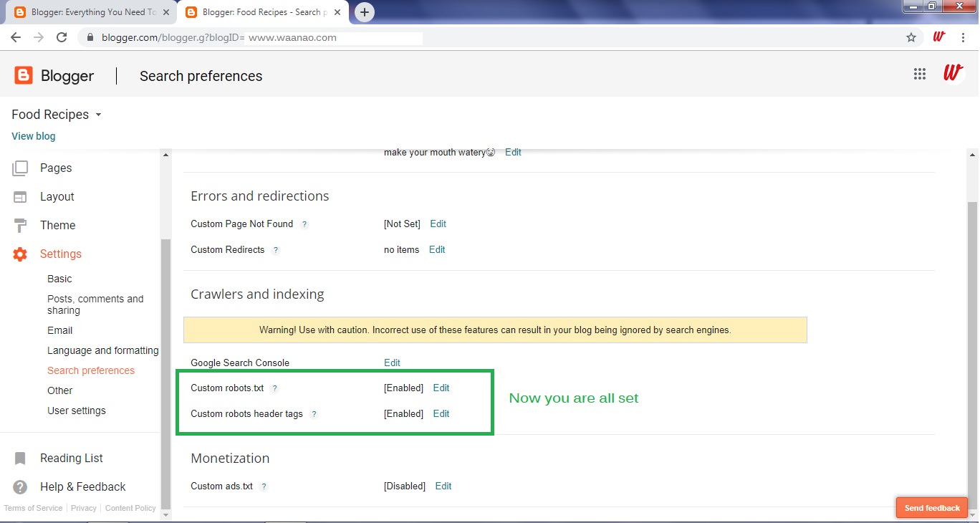The image size is (980, 523).
Task: Click the main page scrollbar down arrow
Action: tap(972, 515)
